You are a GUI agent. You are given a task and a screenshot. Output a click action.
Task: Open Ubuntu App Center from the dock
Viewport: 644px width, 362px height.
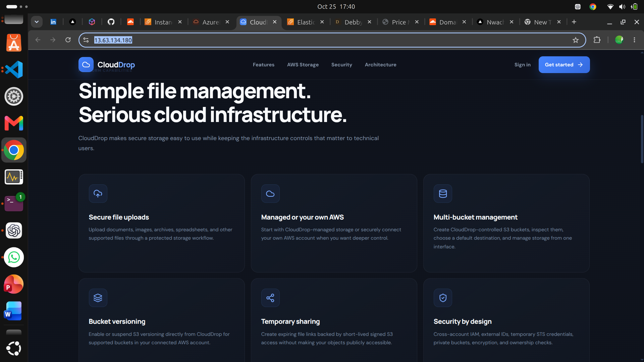click(x=14, y=43)
